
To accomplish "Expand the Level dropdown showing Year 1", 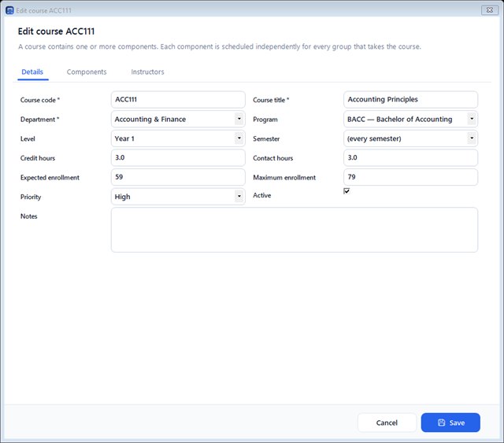I will pos(178,138).
